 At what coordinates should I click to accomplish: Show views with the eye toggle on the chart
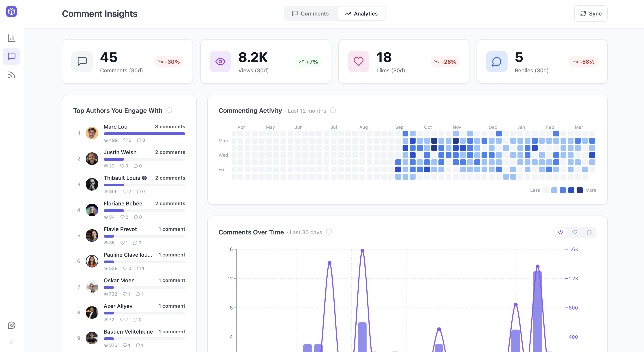pyautogui.click(x=561, y=232)
